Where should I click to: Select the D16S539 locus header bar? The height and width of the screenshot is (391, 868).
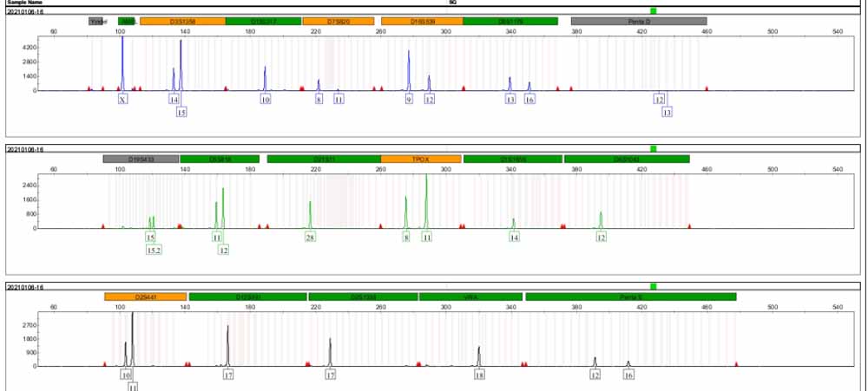point(423,21)
